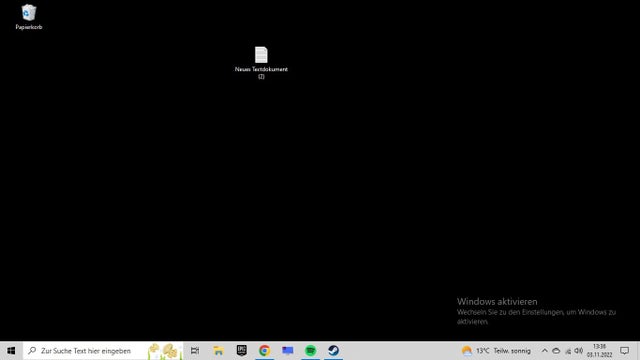
Task: Switch to Google Chrome on the taskbar
Action: [x=264, y=351]
